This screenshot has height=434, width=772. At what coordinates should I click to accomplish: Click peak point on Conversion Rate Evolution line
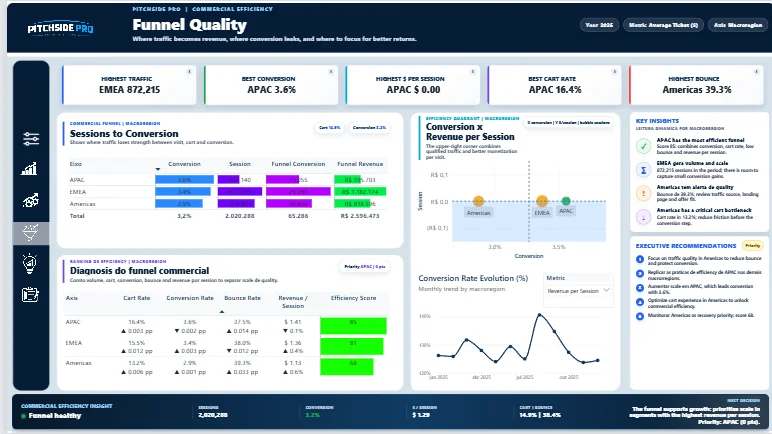(540, 314)
